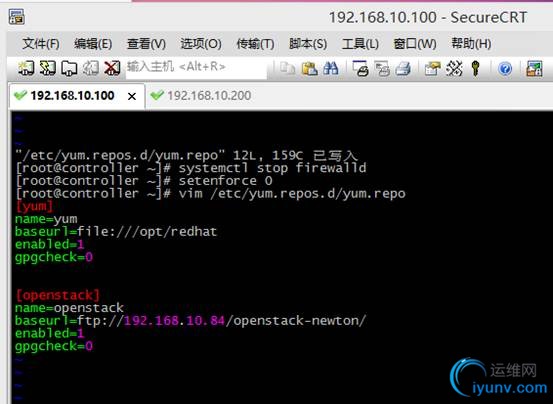Click the 'setenforce 0' command line
Viewport: 553px width, 404px height.
coord(225,181)
